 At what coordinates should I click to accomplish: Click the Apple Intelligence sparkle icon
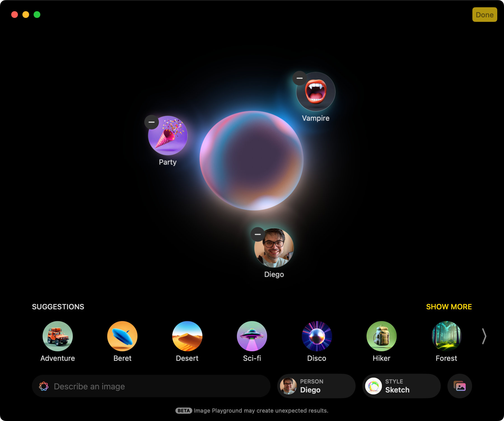pos(44,386)
